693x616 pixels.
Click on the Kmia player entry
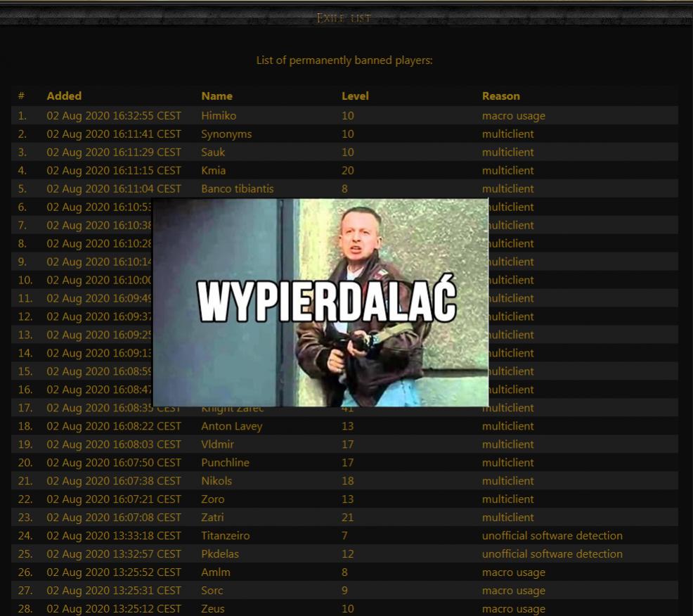pos(213,171)
